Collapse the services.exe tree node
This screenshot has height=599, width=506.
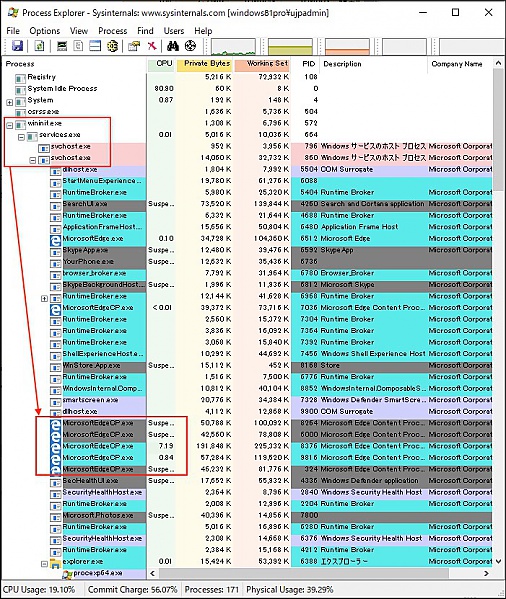(x=21, y=137)
